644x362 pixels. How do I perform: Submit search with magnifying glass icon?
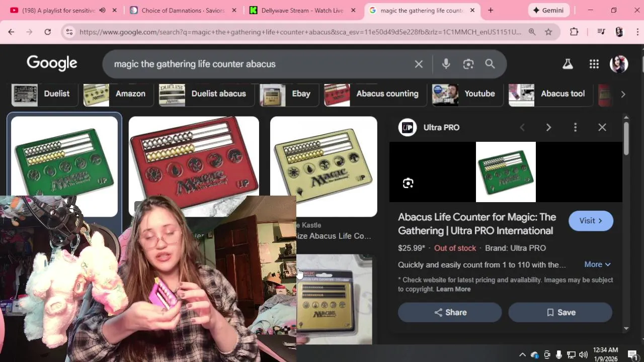pos(490,64)
